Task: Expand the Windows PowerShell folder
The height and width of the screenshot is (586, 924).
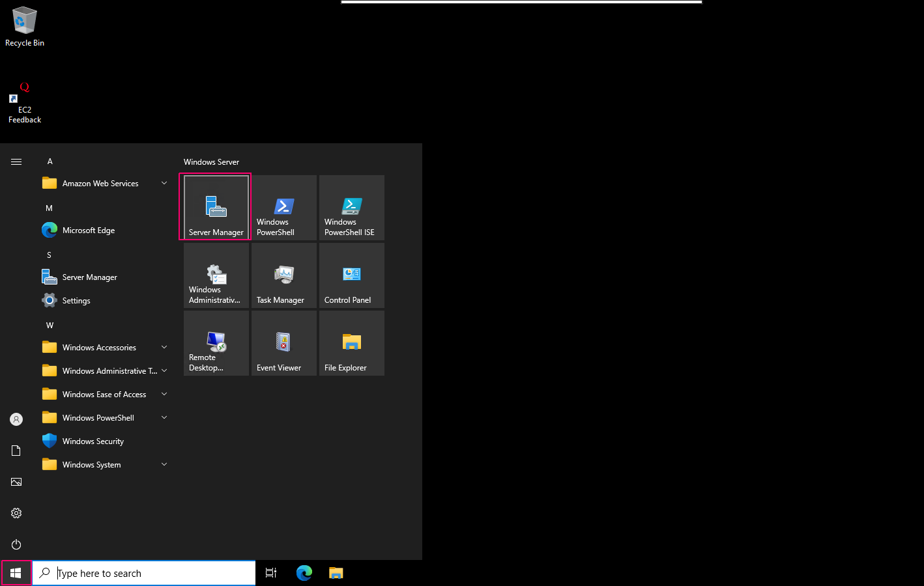Action: pyautogui.click(x=104, y=418)
